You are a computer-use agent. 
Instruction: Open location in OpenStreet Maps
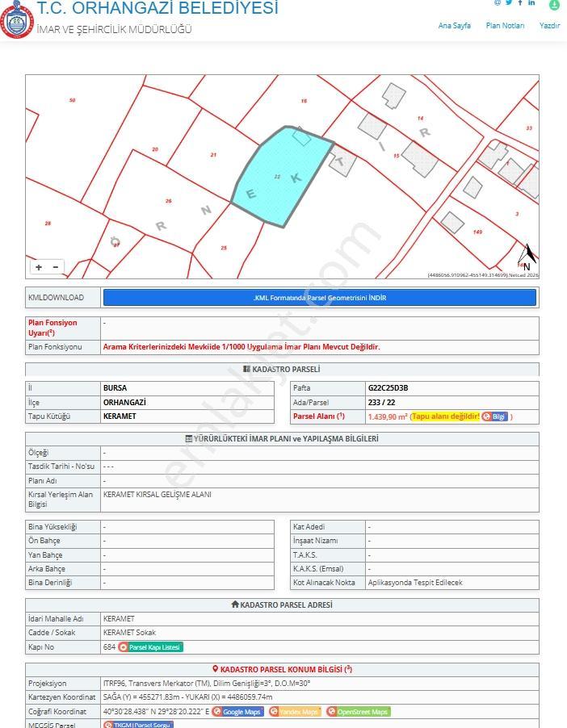point(359,712)
